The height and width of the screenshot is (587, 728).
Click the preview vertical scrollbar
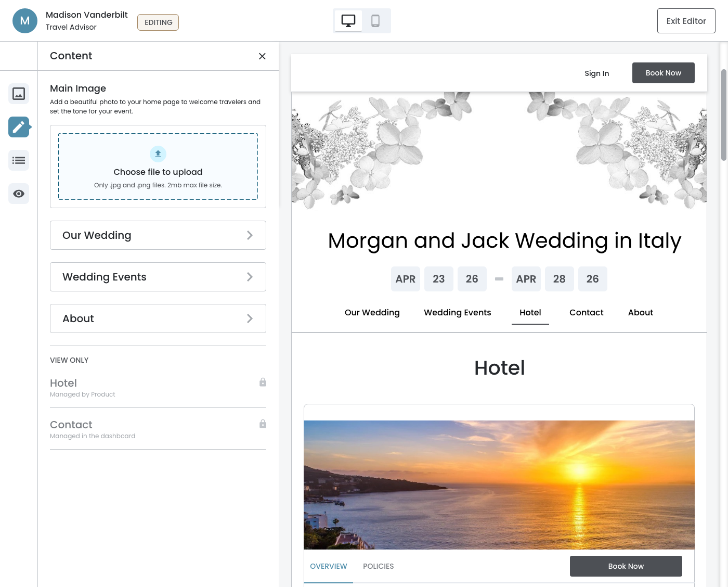723,114
